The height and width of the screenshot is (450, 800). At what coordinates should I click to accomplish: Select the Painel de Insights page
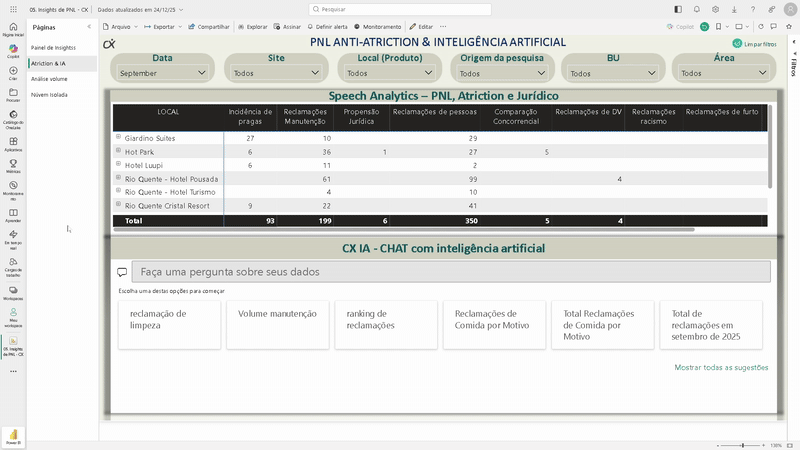tap(62, 47)
